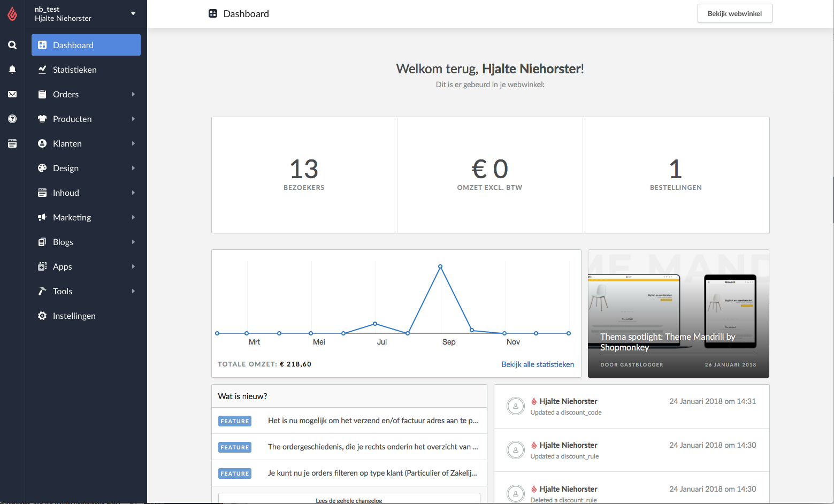The height and width of the screenshot is (504, 834).
Task: Expand the Producten submenu arrow
Action: 133,119
